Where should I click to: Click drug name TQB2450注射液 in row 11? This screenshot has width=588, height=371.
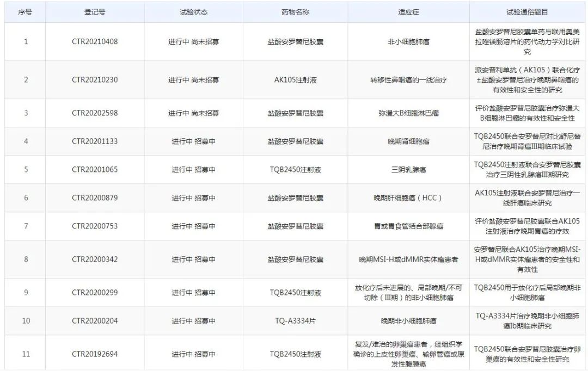296,354
